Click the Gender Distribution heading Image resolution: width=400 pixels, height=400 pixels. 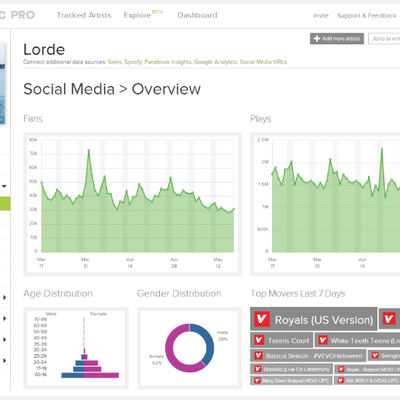click(x=179, y=293)
